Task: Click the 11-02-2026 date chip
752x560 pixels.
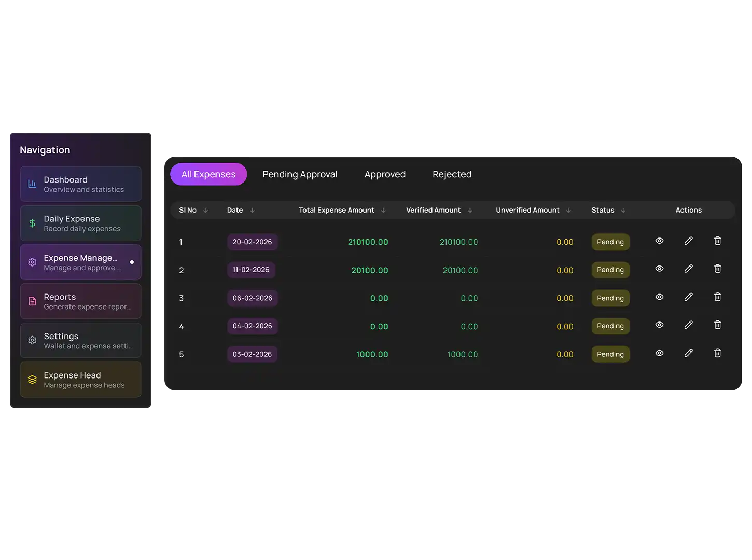Action: pyautogui.click(x=251, y=270)
